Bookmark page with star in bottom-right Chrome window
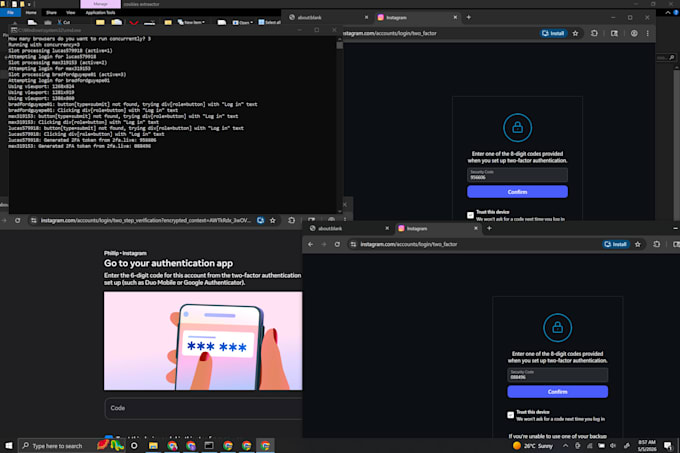Viewport: 680px width, 453px height. pos(638,244)
